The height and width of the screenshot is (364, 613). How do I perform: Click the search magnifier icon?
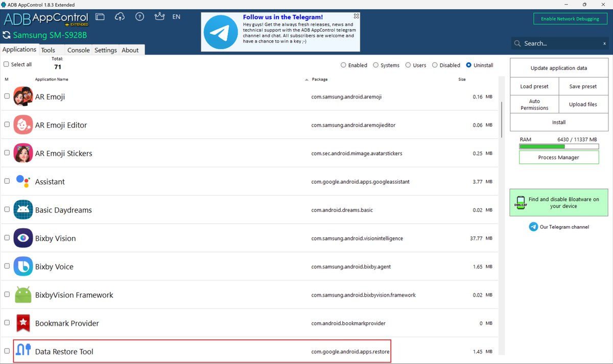517,43
